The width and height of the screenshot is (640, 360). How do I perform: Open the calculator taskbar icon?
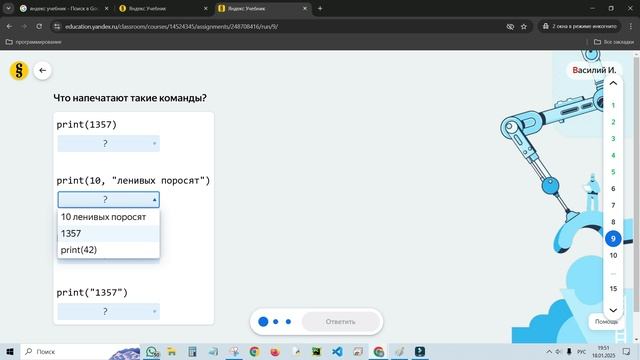tap(192, 351)
